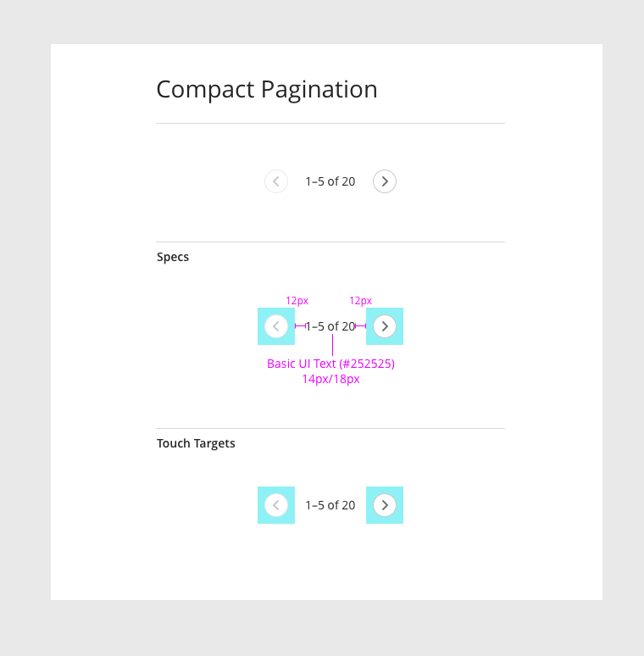644x656 pixels.
Task: Click the "Compact Pagination" title
Action: (267, 89)
